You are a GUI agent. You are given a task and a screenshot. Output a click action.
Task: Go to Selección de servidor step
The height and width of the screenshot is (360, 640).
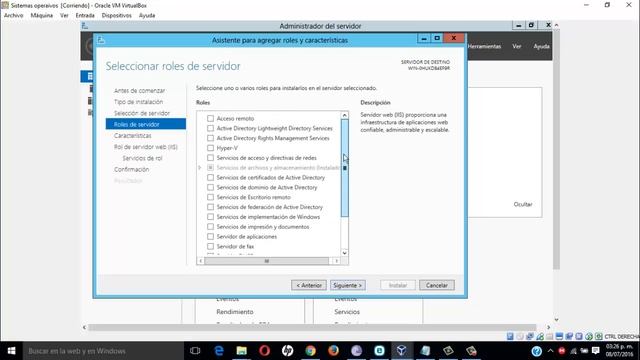click(x=142, y=113)
